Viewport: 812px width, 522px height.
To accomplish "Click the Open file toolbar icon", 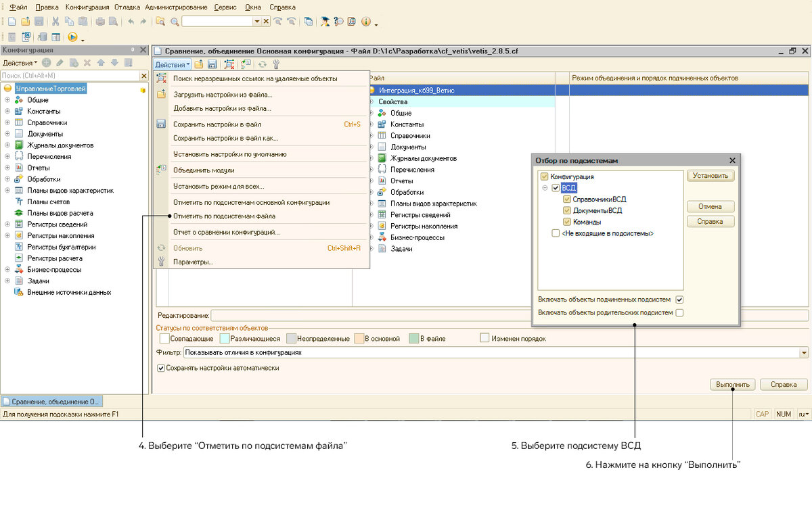I will pos(26,22).
